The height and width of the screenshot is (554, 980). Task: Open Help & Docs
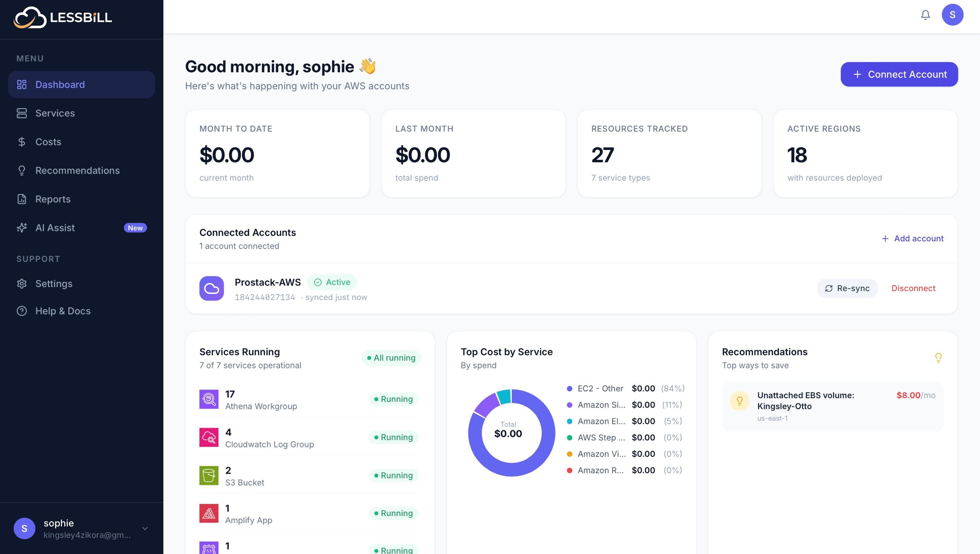pyautogui.click(x=82, y=311)
